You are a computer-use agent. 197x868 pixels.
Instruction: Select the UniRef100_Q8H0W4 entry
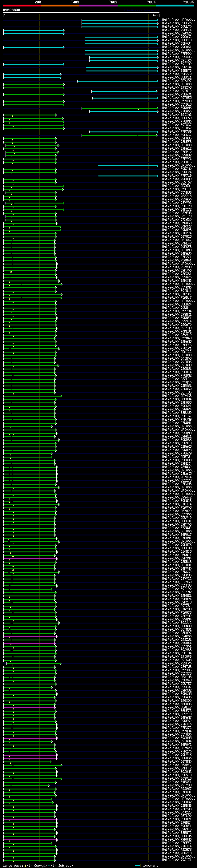click(177, 43)
